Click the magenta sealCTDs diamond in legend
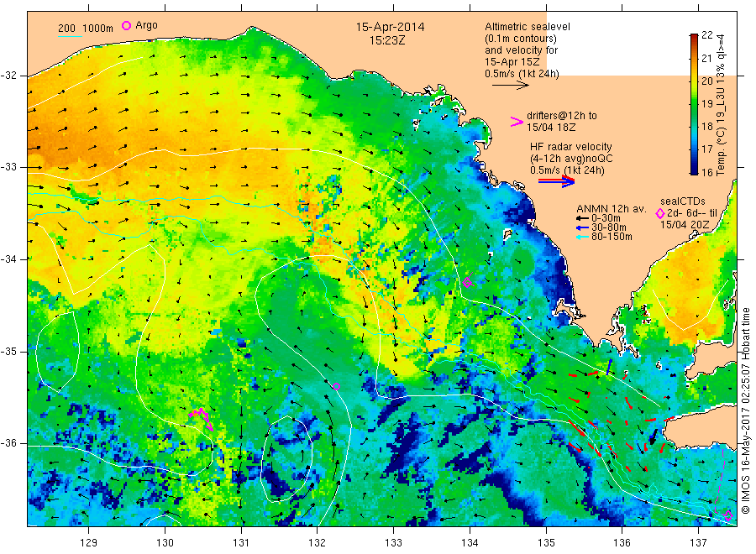The height and width of the screenshot is (554, 756). [x=660, y=213]
